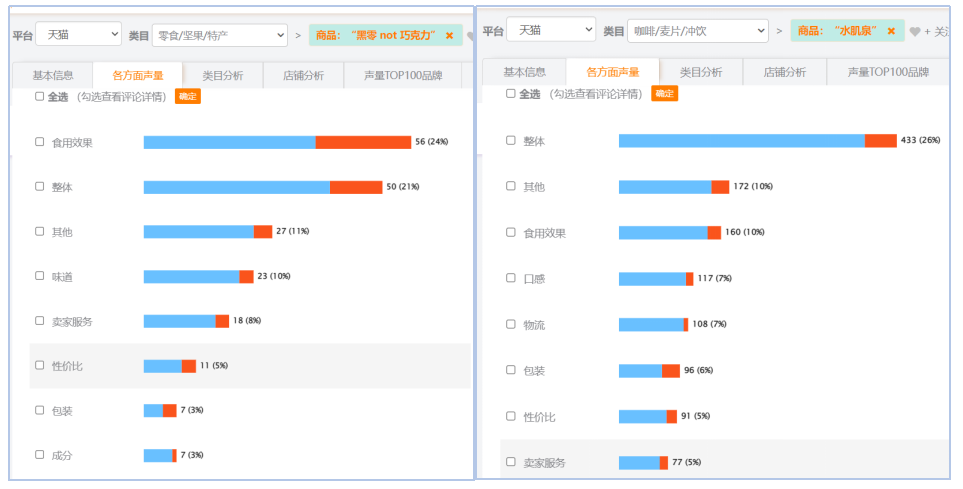Check 全选 checkbox in right panel
This screenshot has height=489, width=963.
click(x=510, y=93)
